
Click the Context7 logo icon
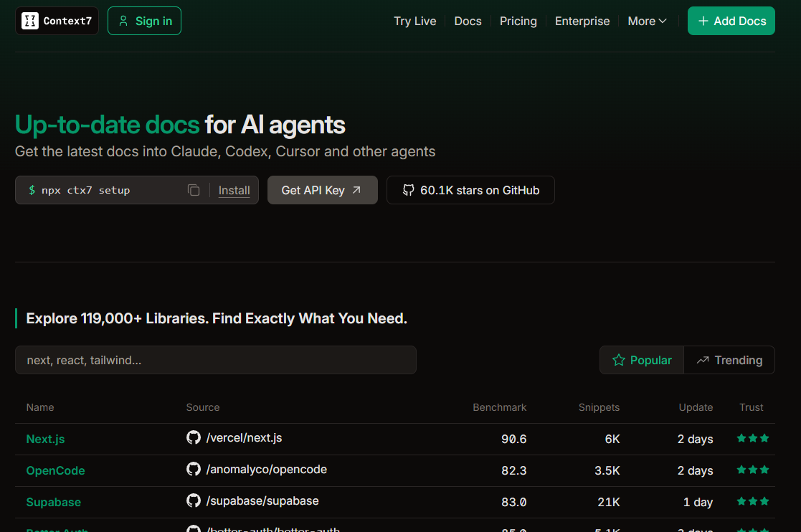pos(29,21)
